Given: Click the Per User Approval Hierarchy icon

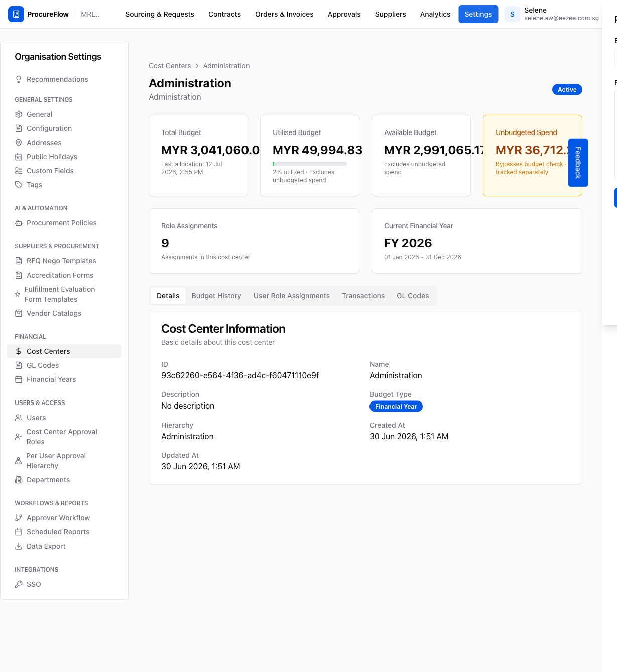Looking at the screenshot, I should (x=19, y=461).
